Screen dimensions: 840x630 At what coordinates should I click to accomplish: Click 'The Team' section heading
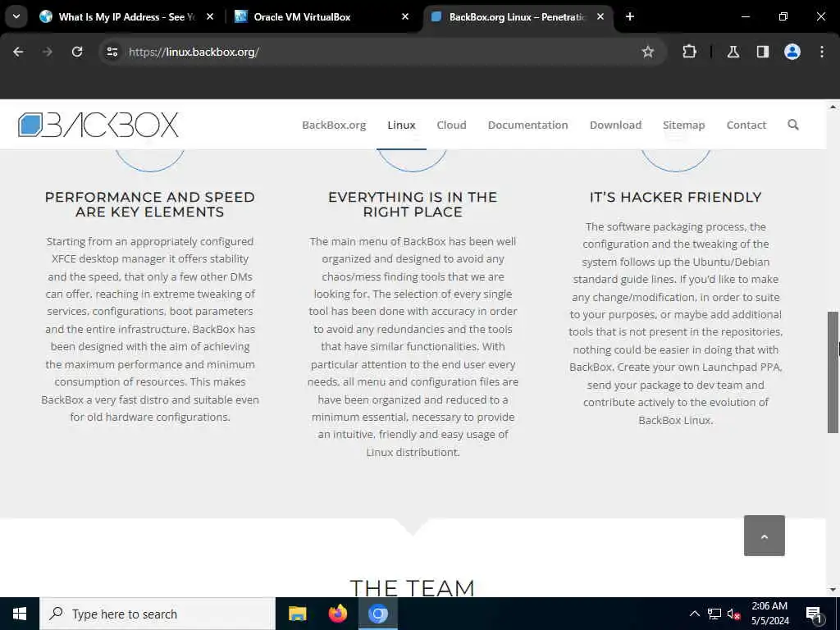(x=413, y=587)
